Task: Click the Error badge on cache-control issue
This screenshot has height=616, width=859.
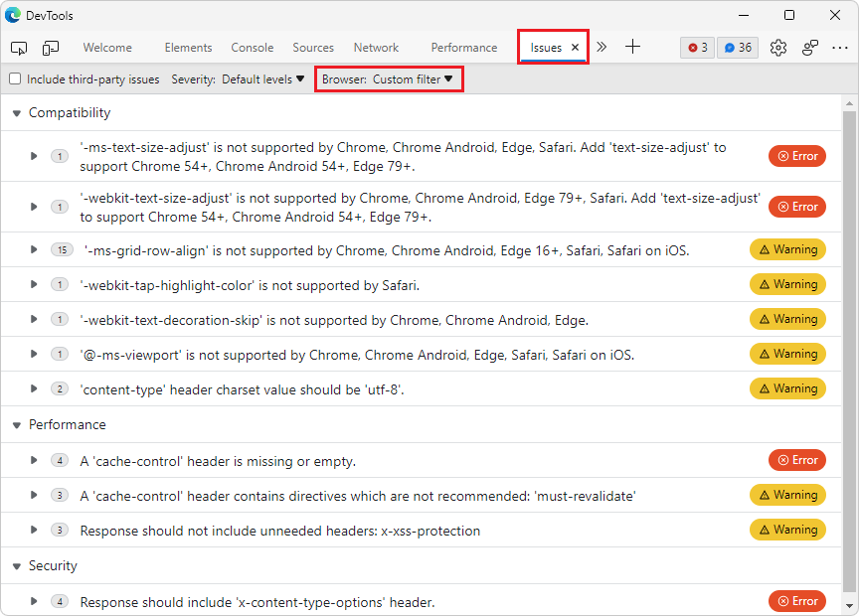Action: tap(796, 460)
